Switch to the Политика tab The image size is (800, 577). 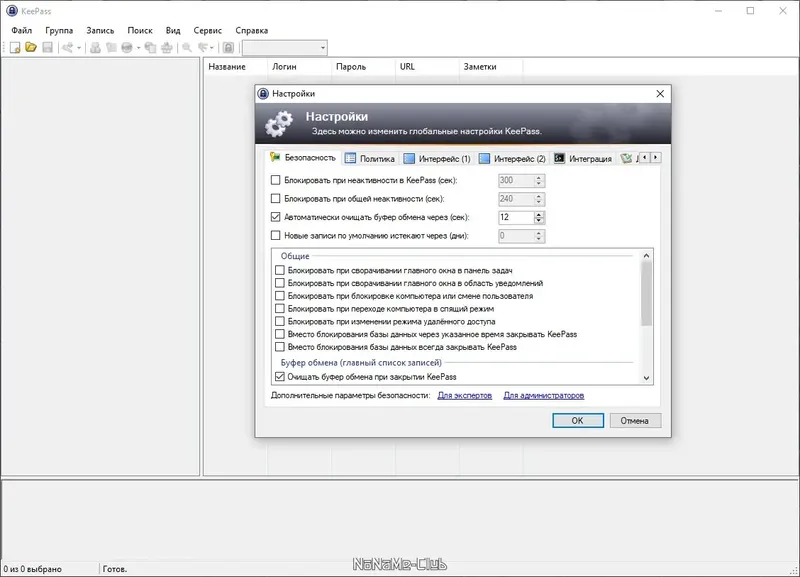tap(370, 159)
